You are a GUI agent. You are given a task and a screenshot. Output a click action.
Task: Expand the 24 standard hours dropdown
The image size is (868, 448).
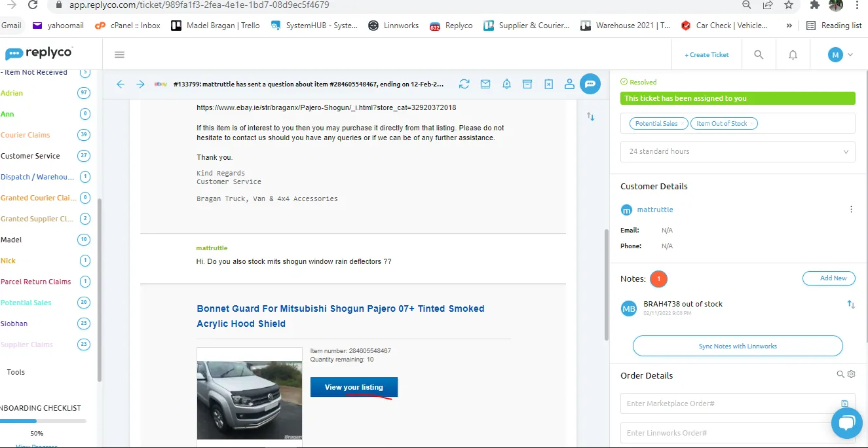(738, 151)
